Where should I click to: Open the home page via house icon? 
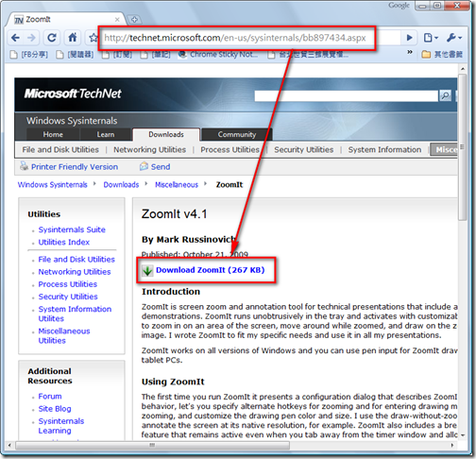[x=73, y=38]
